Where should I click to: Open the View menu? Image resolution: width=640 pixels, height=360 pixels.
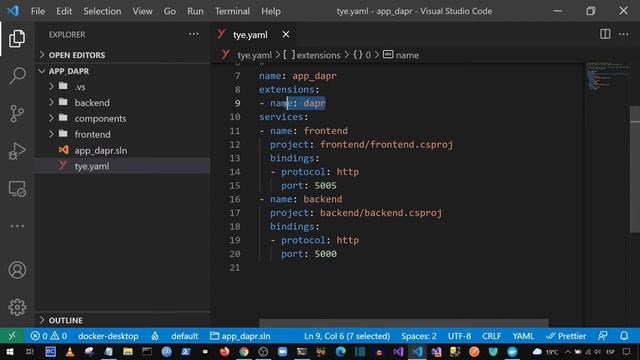pyautogui.click(x=142, y=11)
